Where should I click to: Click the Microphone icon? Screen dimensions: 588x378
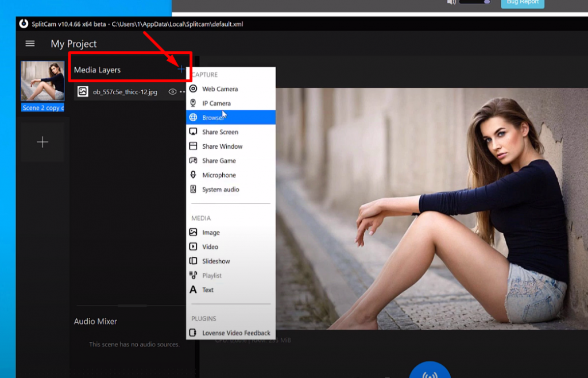click(193, 175)
